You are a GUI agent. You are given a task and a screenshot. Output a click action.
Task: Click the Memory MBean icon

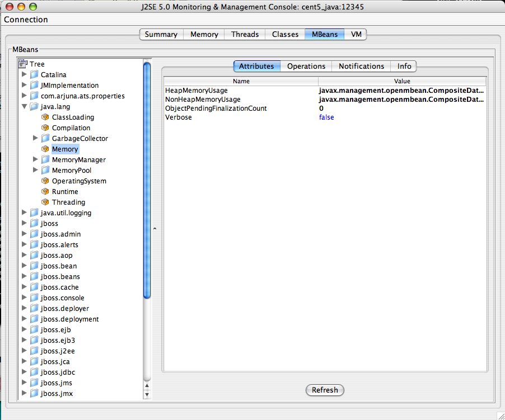[45, 149]
